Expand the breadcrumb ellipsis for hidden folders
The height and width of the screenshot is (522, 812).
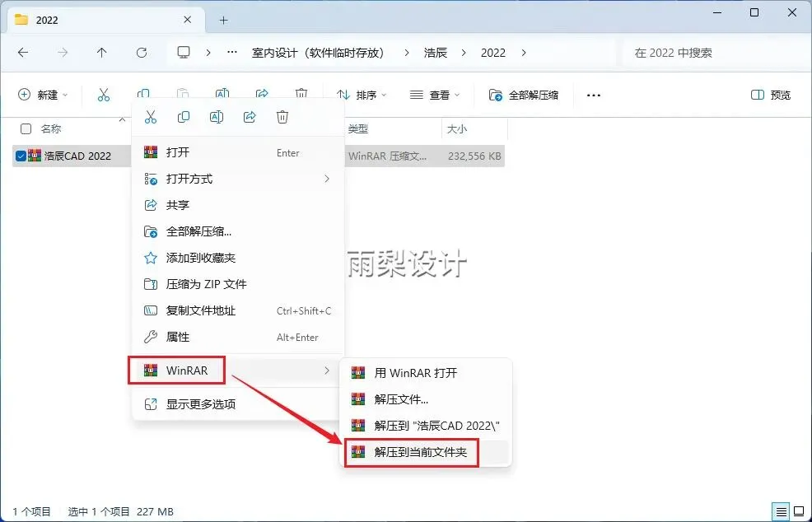(x=232, y=53)
